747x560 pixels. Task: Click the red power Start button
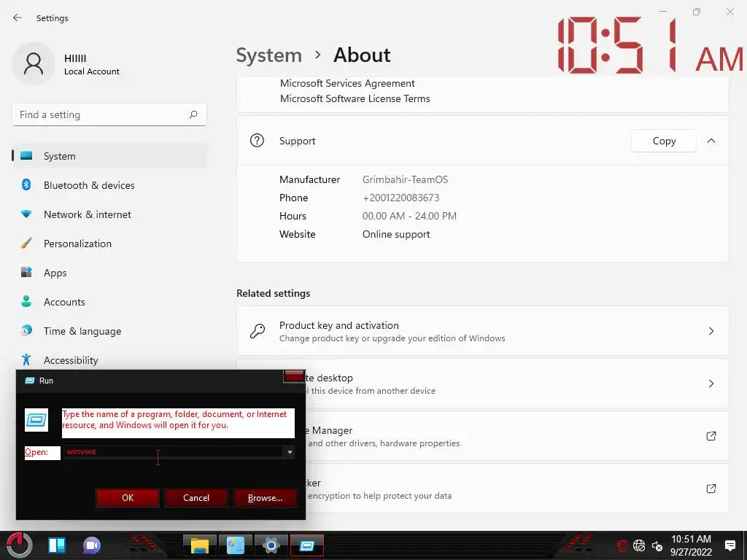click(19, 545)
